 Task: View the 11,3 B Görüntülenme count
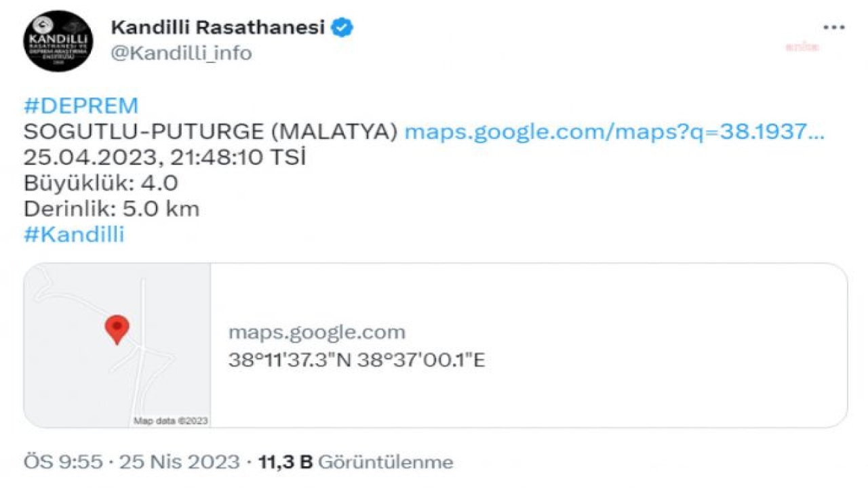[355, 462]
